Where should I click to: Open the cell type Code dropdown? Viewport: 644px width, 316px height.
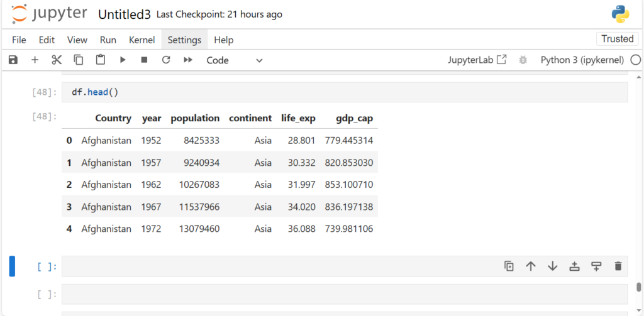click(x=234, y=60)
